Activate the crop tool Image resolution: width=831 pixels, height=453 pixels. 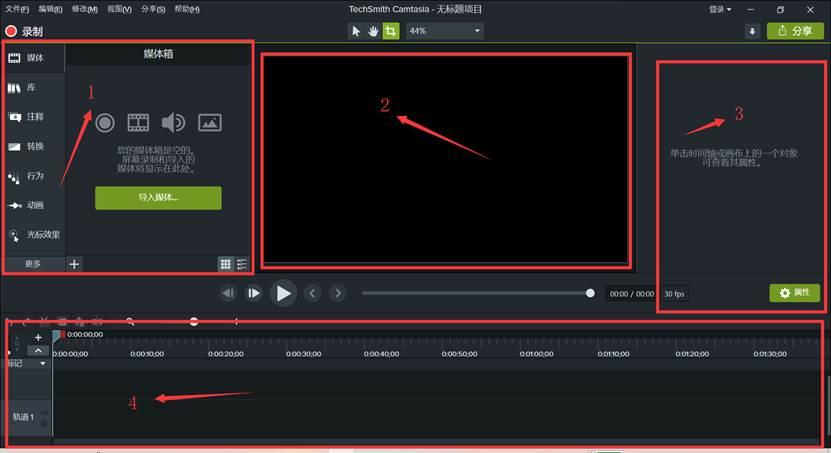tap(391, 31)
